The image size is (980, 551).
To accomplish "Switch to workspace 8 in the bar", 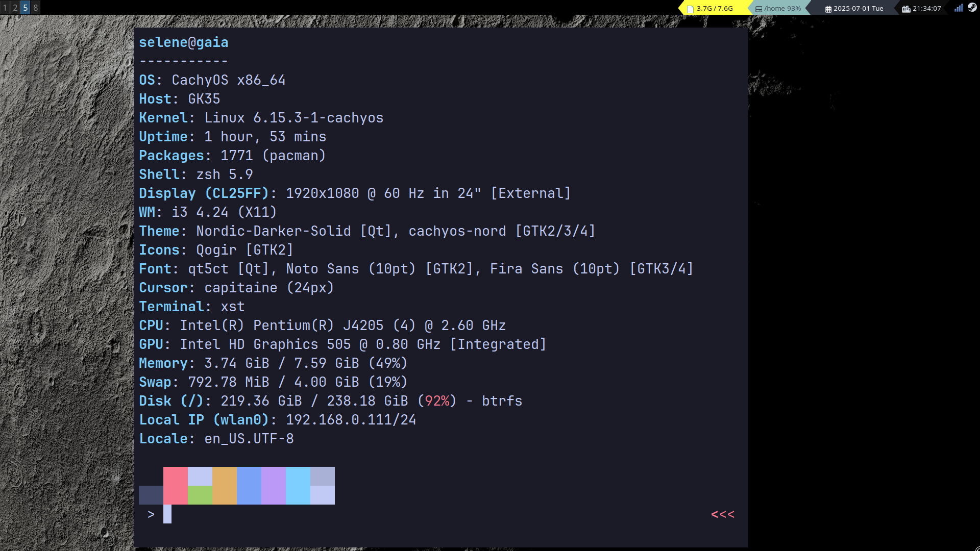I will pyautogui.click(x=36, y=8).
